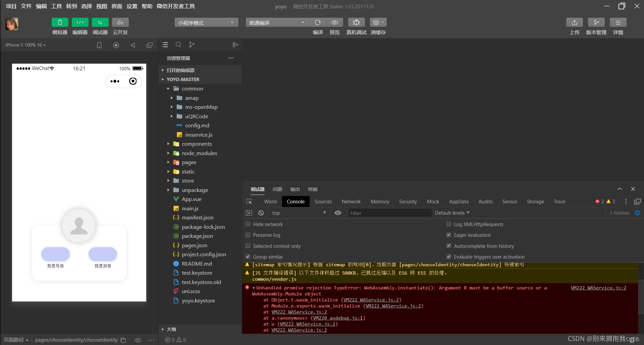
Task: Click the console Filter input field
Action: click(x=390, y=213)
